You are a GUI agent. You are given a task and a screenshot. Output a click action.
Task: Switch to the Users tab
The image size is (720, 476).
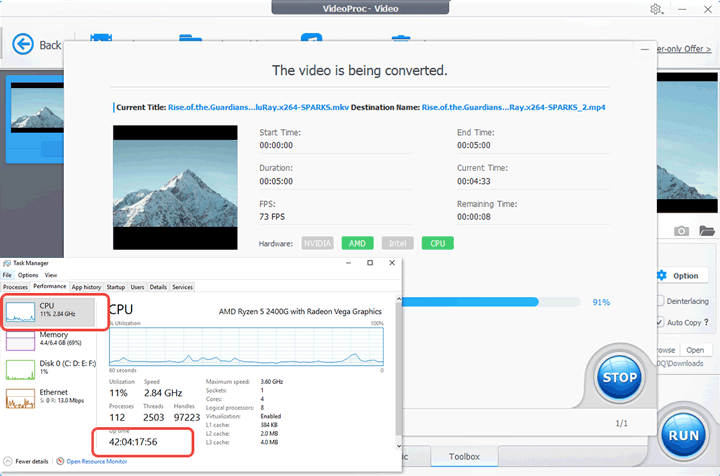tap(137, 287)
